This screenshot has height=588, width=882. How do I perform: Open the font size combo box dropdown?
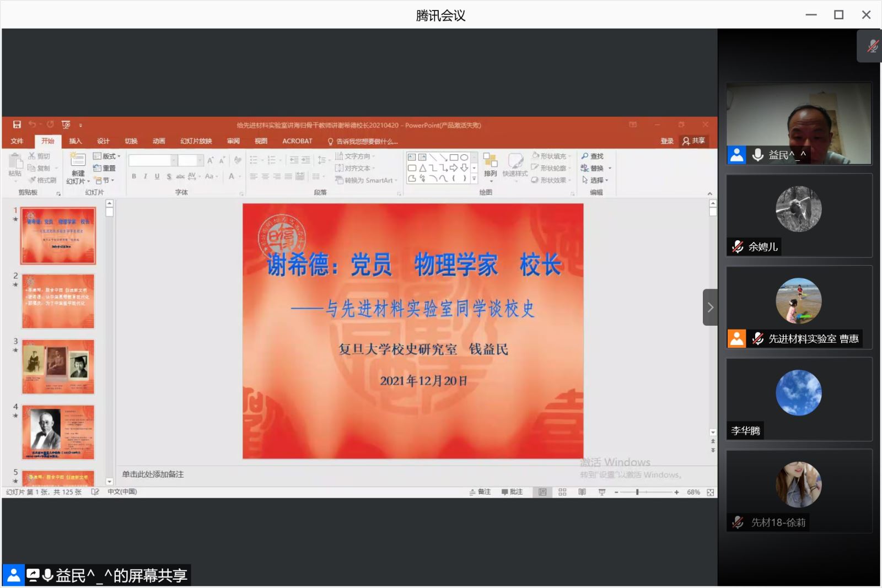[200, 160]
